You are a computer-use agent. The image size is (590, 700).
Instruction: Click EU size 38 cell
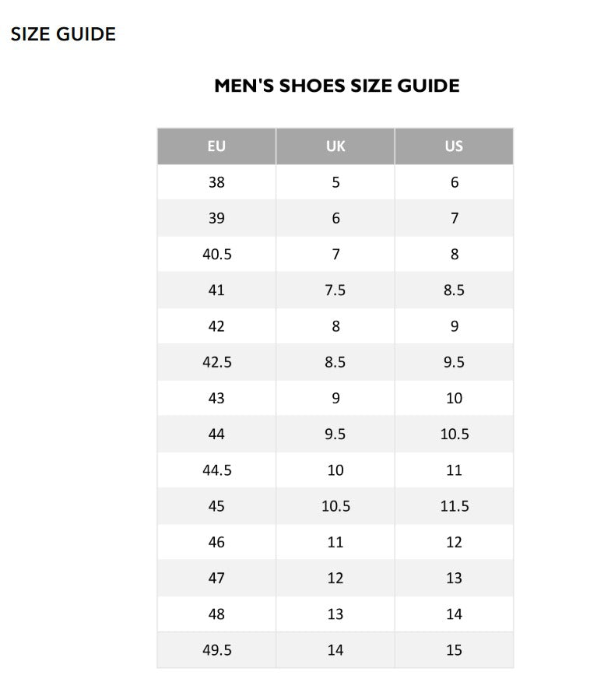coord(216,182)
